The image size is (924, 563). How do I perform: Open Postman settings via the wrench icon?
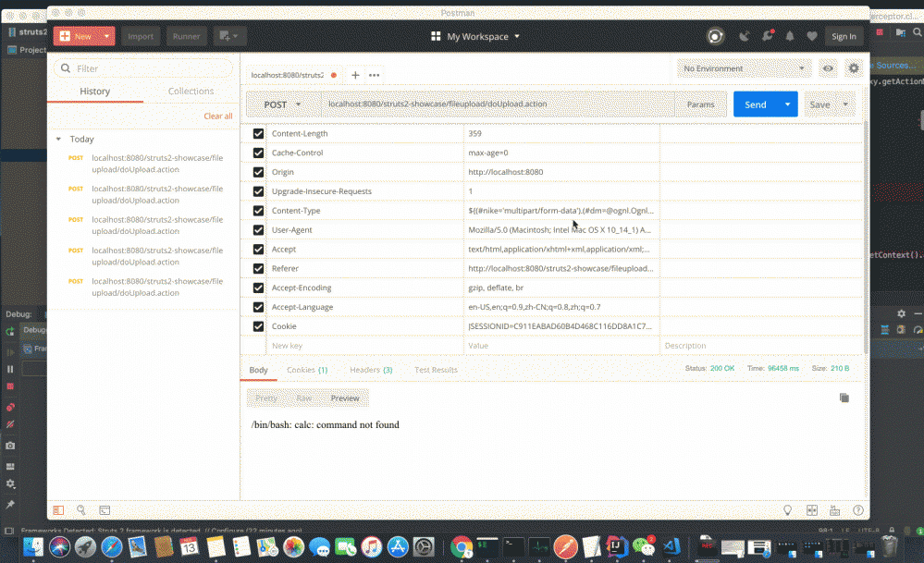pos(768,35)
